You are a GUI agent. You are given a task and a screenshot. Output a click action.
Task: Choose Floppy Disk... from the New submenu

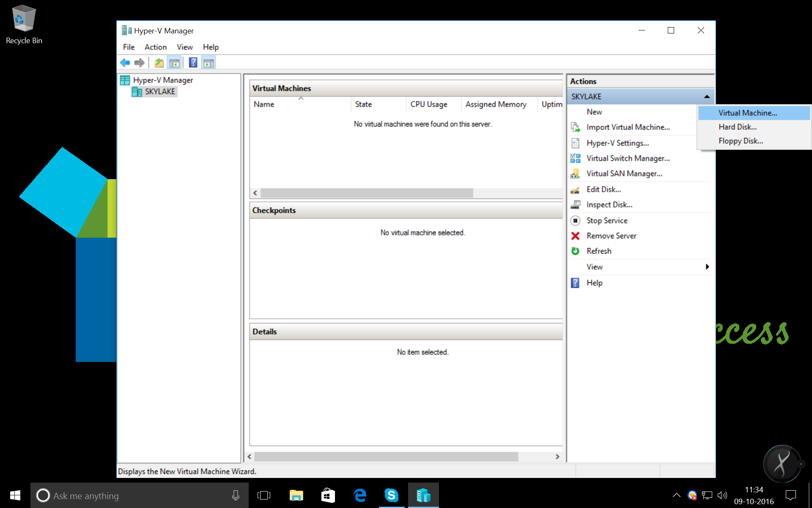point(754,141)
